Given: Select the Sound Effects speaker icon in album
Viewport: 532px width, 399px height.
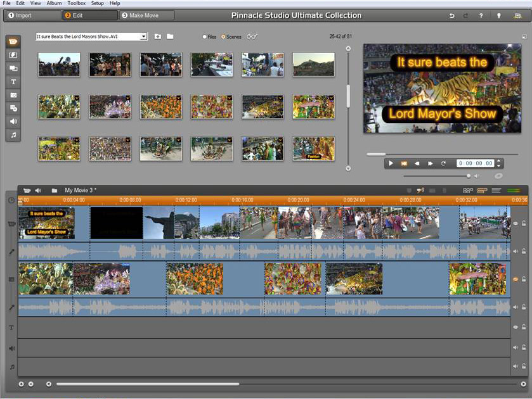Looking at the screenshot, I should coord(13,122).
